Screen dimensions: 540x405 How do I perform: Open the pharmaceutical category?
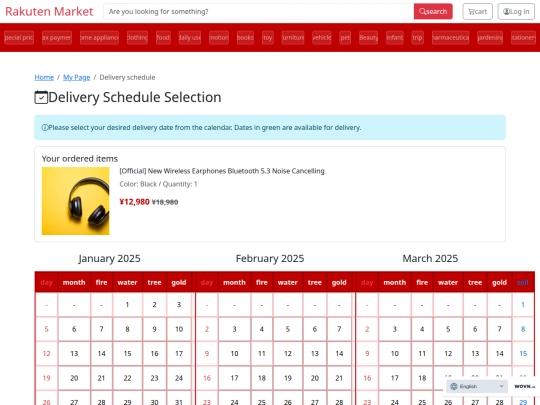pos(450,38)
